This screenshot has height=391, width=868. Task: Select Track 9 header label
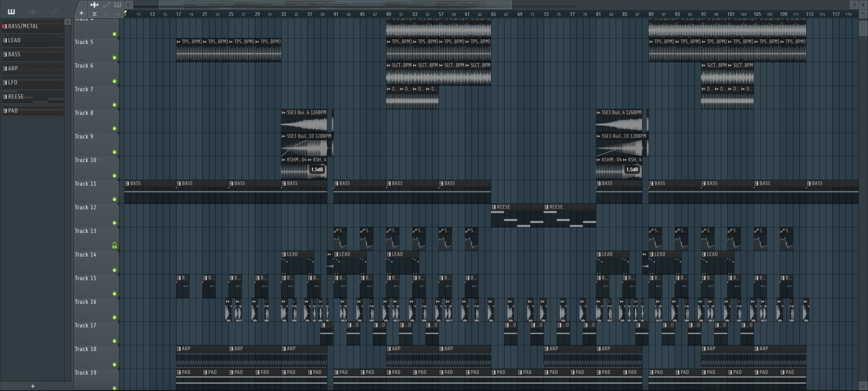tap(84, 137)
